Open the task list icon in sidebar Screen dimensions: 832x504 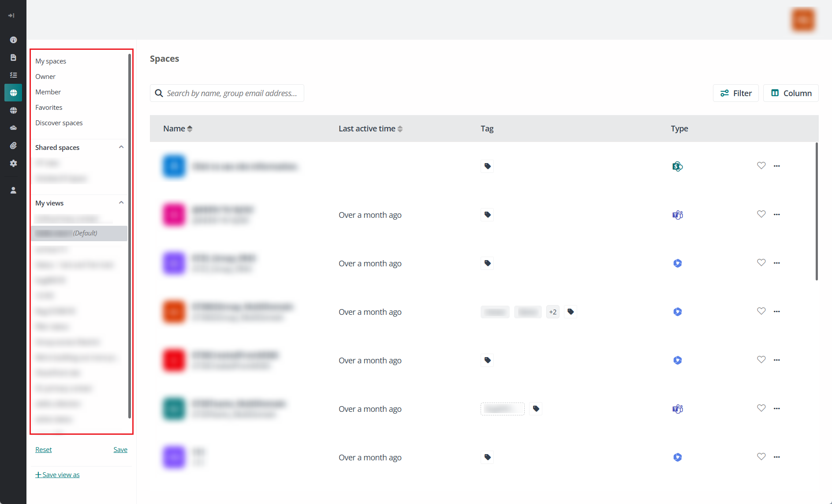13,75
